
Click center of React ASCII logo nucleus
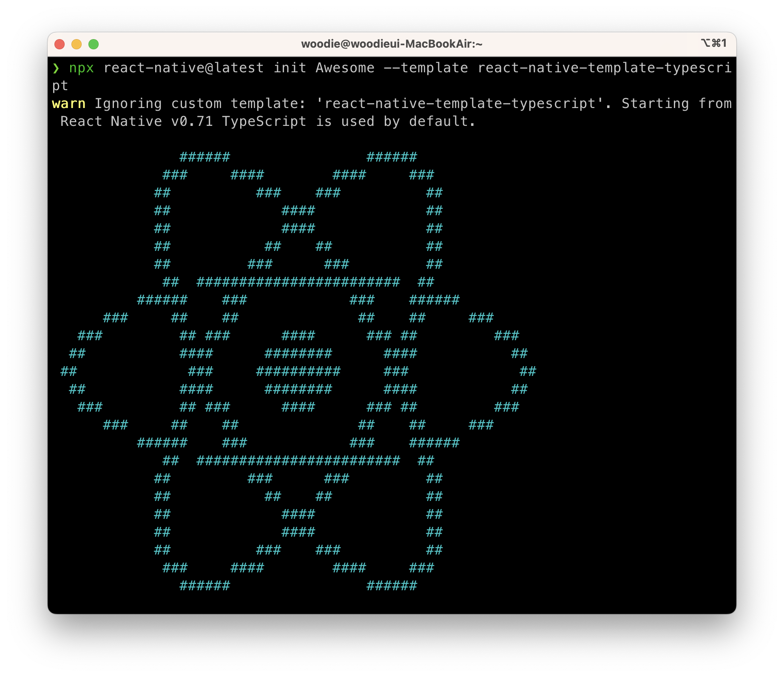(298, 371)
